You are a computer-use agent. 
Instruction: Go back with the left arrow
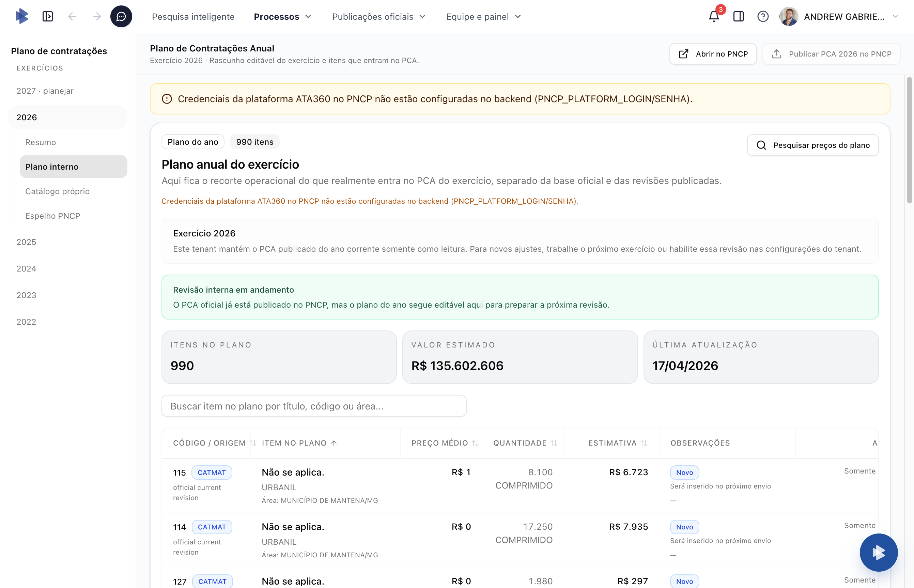pyautogui.click(x=72, y=16)
